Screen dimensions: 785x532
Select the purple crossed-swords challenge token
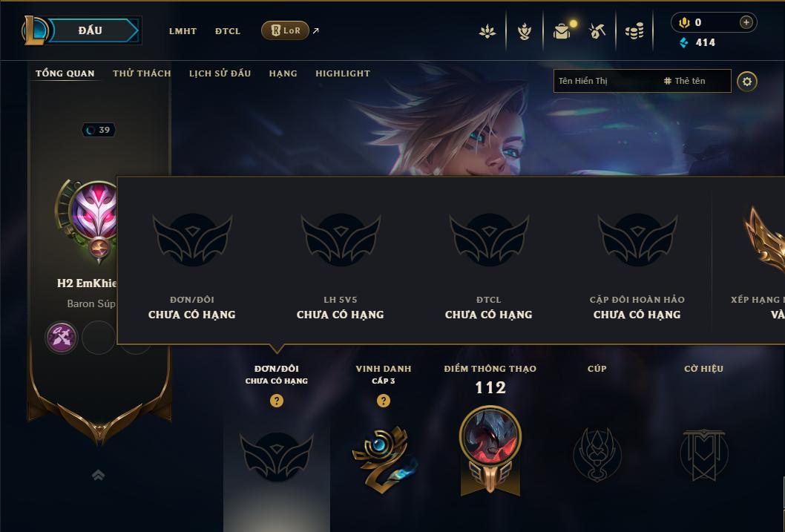click(61, 338)
